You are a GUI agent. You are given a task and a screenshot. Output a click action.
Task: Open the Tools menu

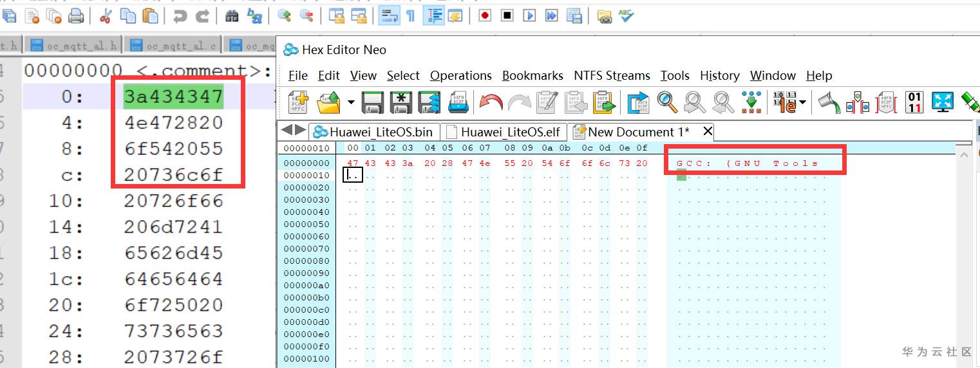tap(675, 75)
